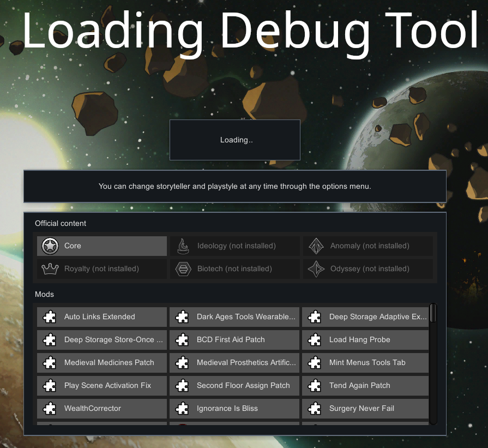Open the Auto Links Extended mod entry
This screenshot has width=488, height=448.
pos(102,317)
